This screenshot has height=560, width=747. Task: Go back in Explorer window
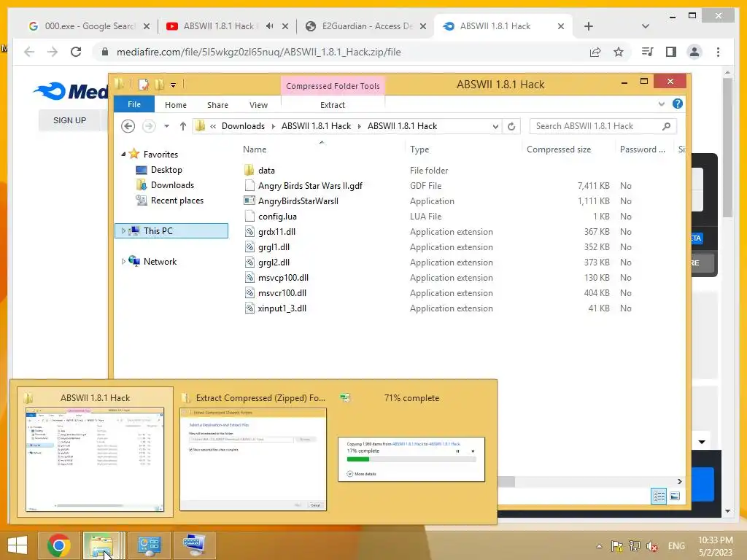(128, 126)
